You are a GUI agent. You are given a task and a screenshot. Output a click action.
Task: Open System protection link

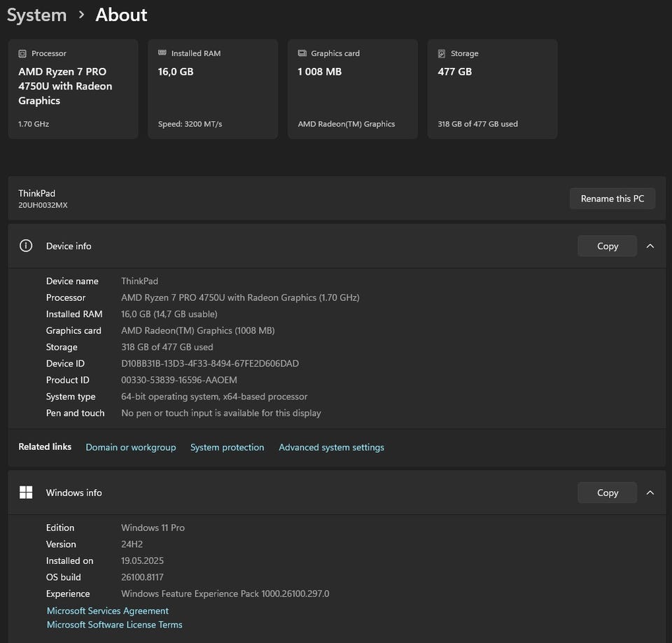point(227,447)
